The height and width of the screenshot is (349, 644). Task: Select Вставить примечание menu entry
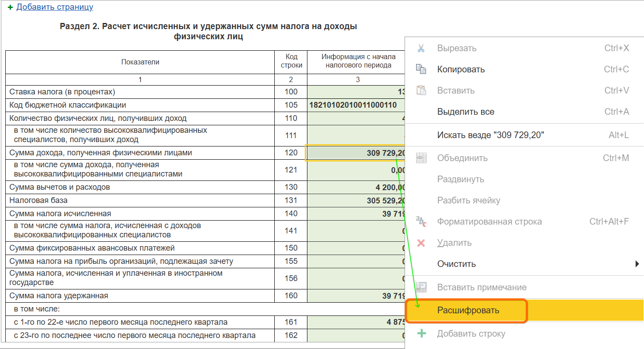coord(524,287)
